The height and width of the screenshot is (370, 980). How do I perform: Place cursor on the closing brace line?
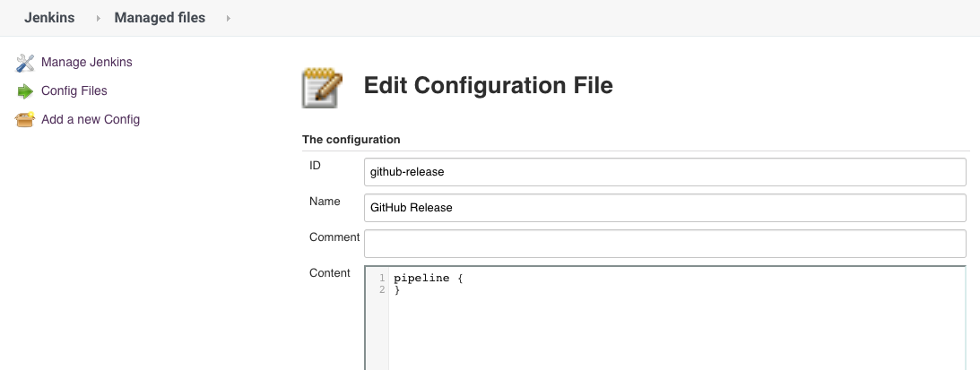pos(397,290)
